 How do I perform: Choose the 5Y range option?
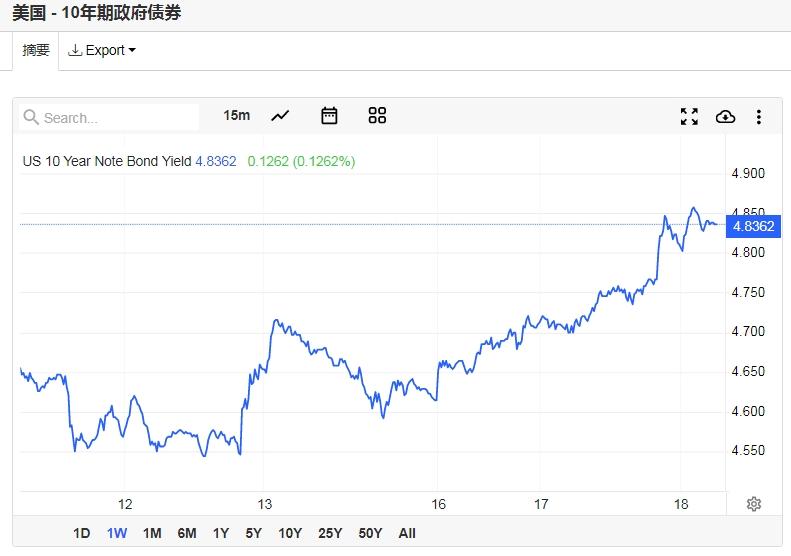[x=253, y=533]
